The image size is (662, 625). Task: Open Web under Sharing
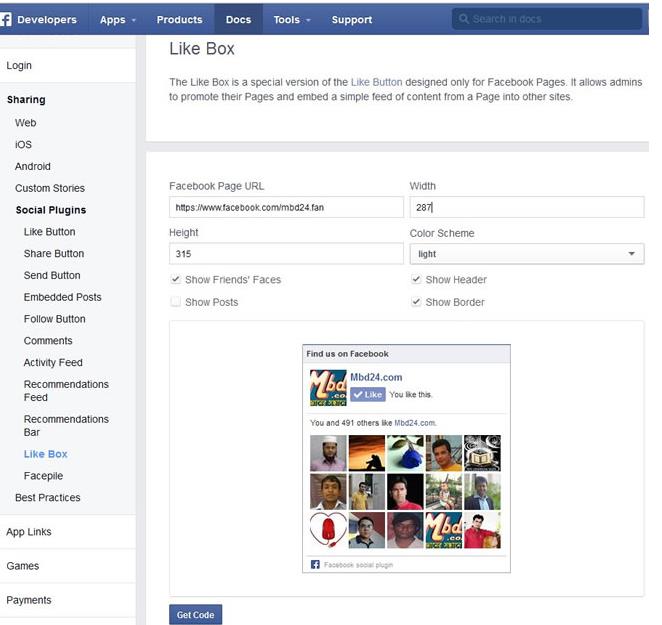pos(25,123)
